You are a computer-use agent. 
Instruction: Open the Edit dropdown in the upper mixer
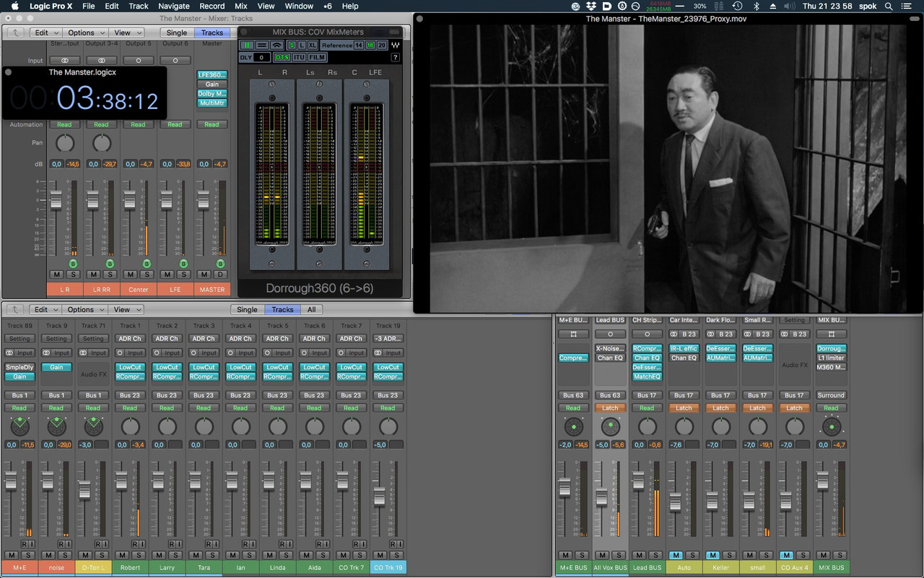click(x=45, y=33)
